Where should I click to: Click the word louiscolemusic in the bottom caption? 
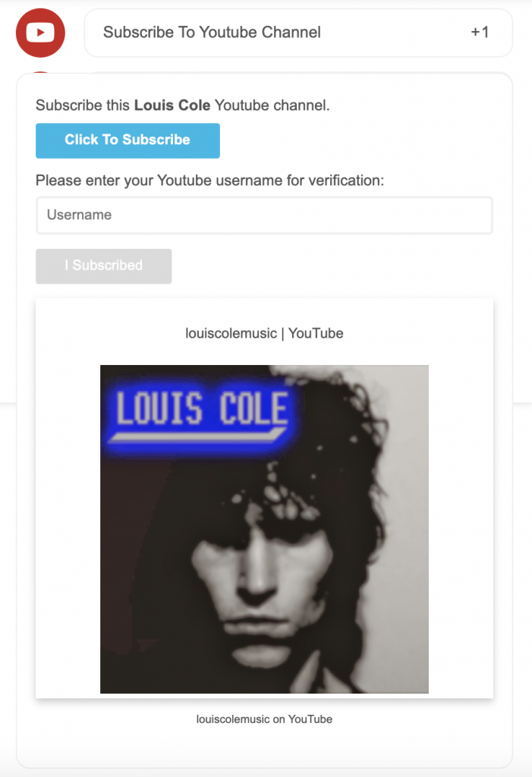[232, 719]
